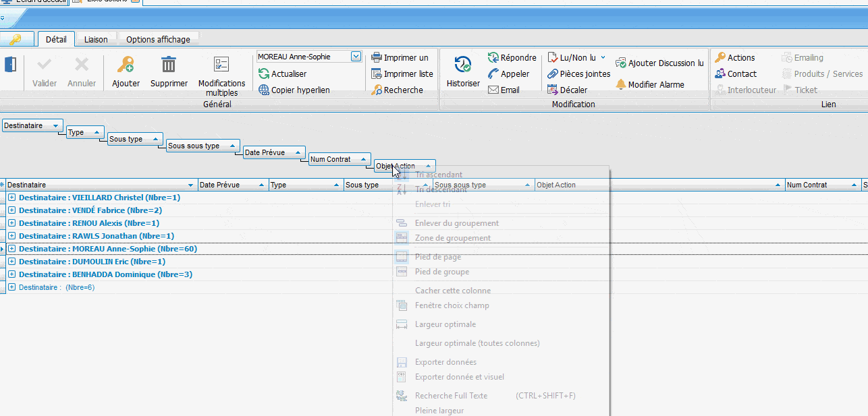Click the Appeler phone icon
Viewport: 868px width, 416px height.
493,74
